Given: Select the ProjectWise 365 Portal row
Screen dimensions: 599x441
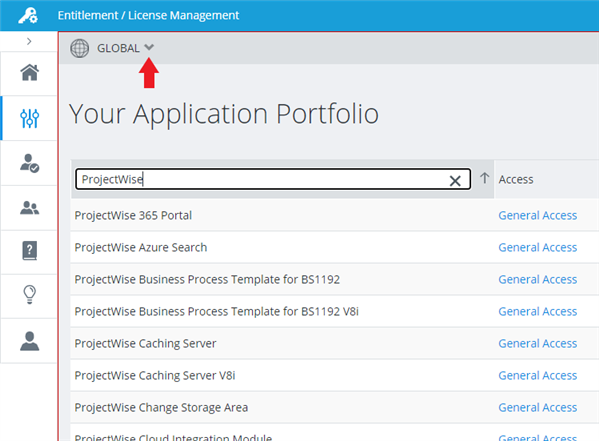Looking at the screenshot, I should (335, 215).
